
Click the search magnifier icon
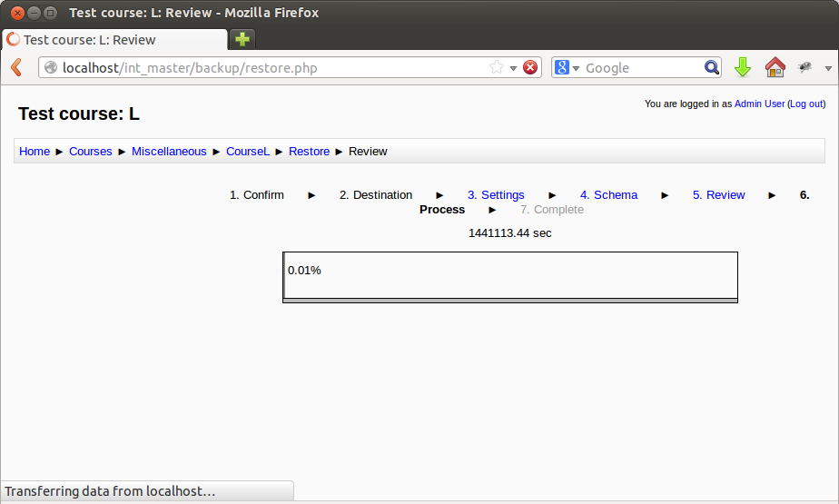click(712, 67)
